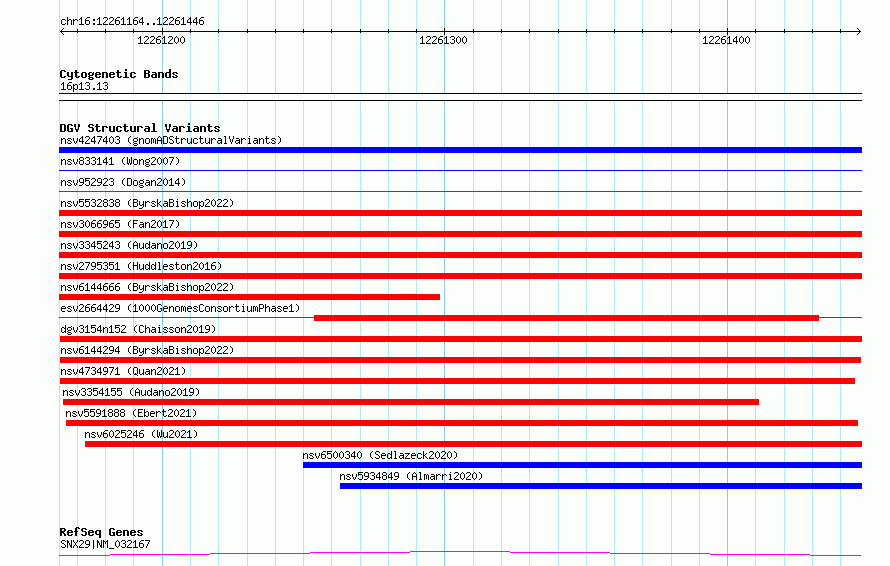
Task: Open the nsv6144666 (ByrskaBishop2022) variant label
Action: pyautogui.click(x=147, y=287)
